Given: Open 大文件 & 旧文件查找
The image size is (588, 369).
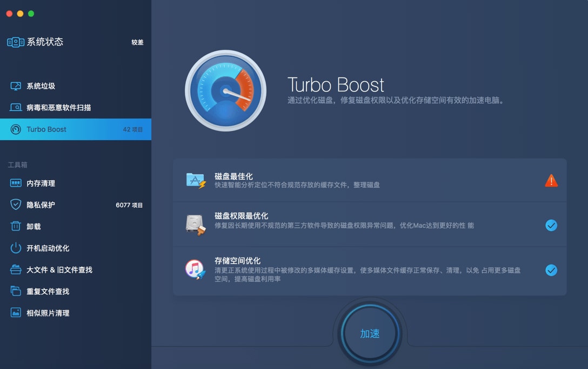Looking at the screenshot, I should pyautogui.click(x=75, y=269).
